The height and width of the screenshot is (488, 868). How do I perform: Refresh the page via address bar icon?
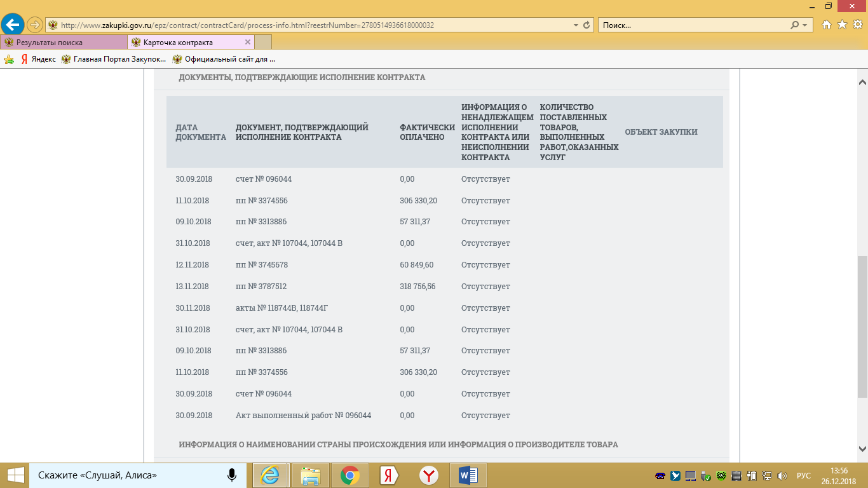[587, 25]
